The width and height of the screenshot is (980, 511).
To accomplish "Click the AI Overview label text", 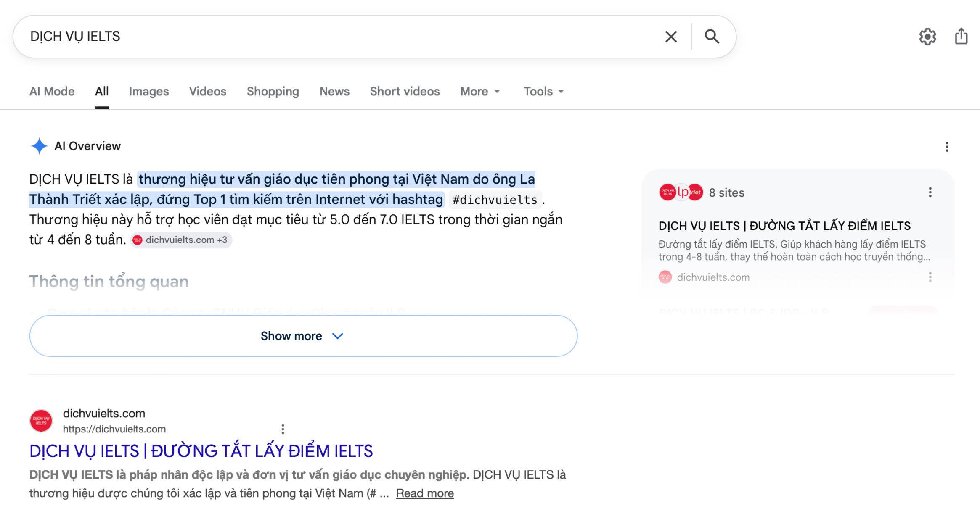I will 87,146.
